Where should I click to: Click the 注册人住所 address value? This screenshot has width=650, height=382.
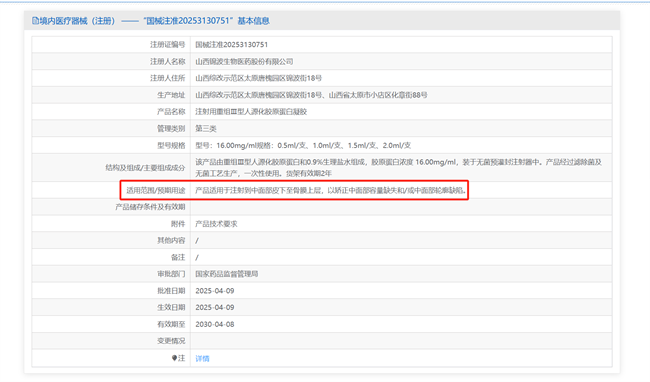259,78
